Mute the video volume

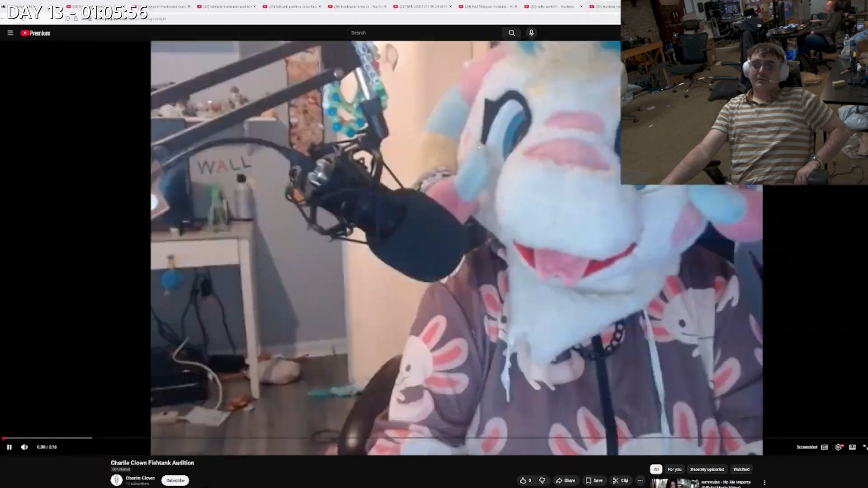pos(24,447)
